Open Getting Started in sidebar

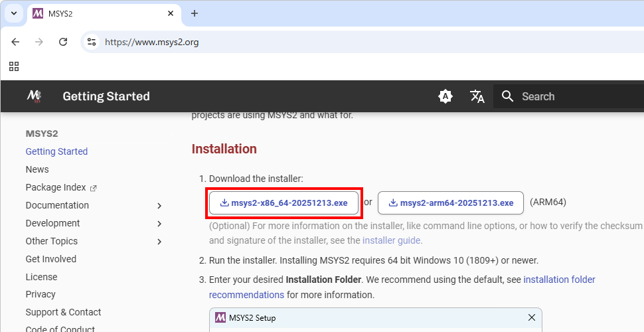(x=56, y=151)
